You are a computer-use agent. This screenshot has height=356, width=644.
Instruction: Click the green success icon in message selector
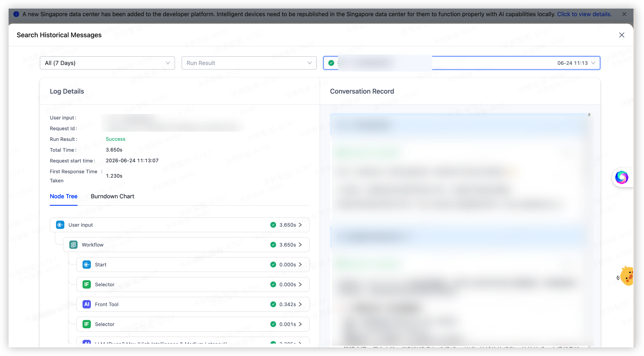click(x=331, y=63)
